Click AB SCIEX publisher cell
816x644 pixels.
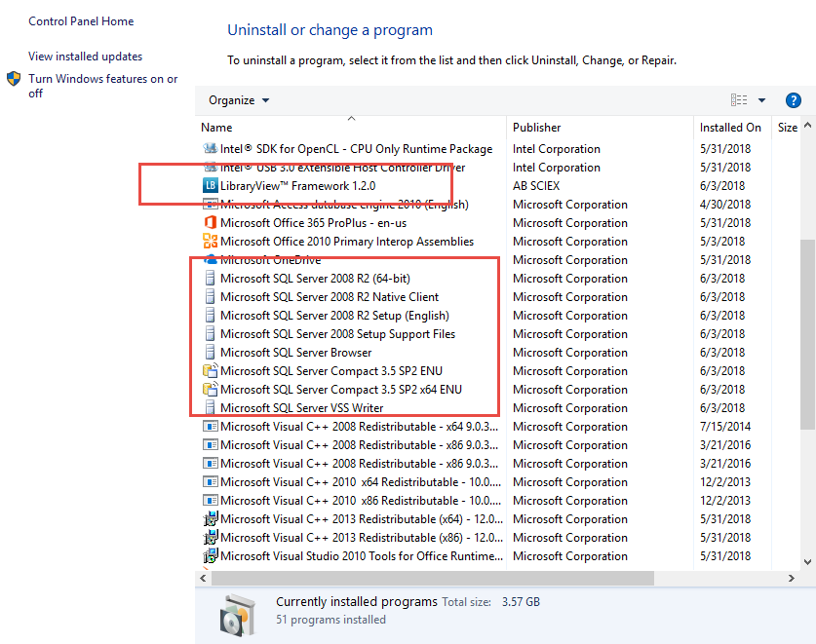536,186
